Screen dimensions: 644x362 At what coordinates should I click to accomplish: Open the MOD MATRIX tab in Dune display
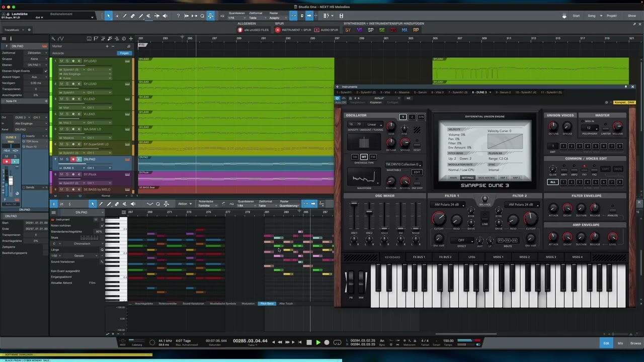point(486,177)
